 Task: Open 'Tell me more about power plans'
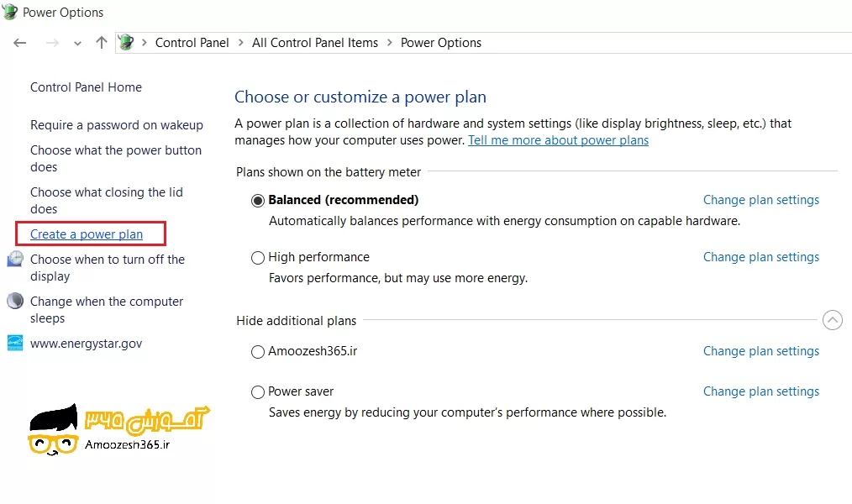[558, 140]
